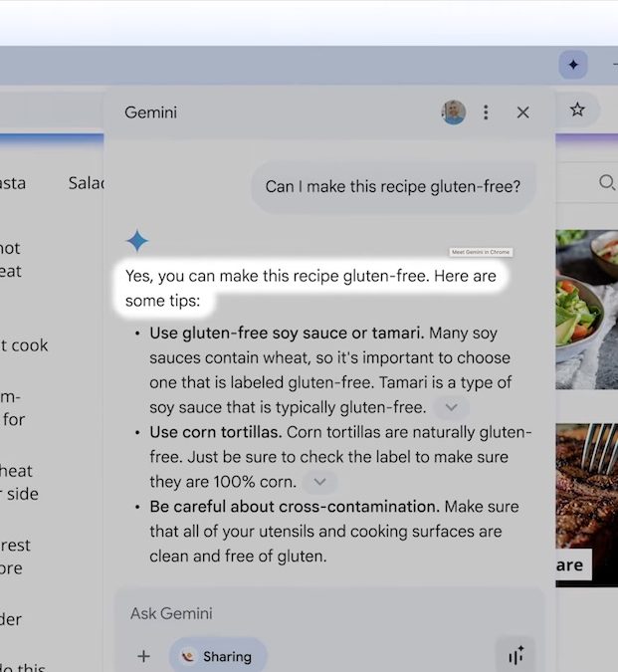Open the salad bowl photo thumbnail

click(586, 299)
